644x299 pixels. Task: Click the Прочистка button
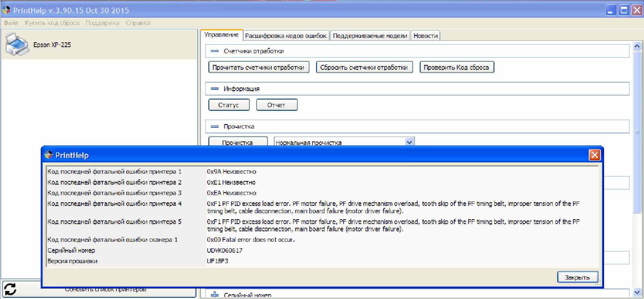[238, 142]
